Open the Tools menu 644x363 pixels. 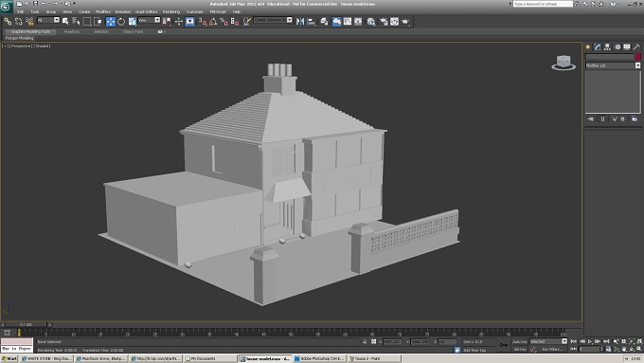34,11
